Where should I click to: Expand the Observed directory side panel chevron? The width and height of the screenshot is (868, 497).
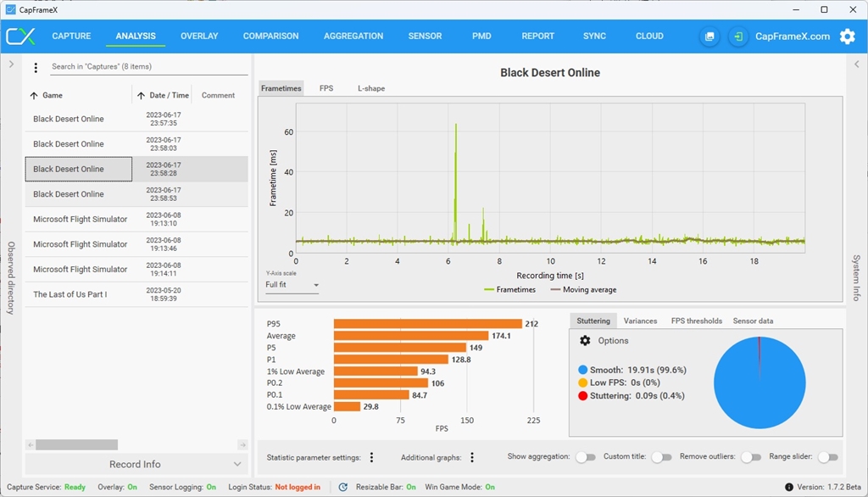pyautogui.click(x=11, y=64)
